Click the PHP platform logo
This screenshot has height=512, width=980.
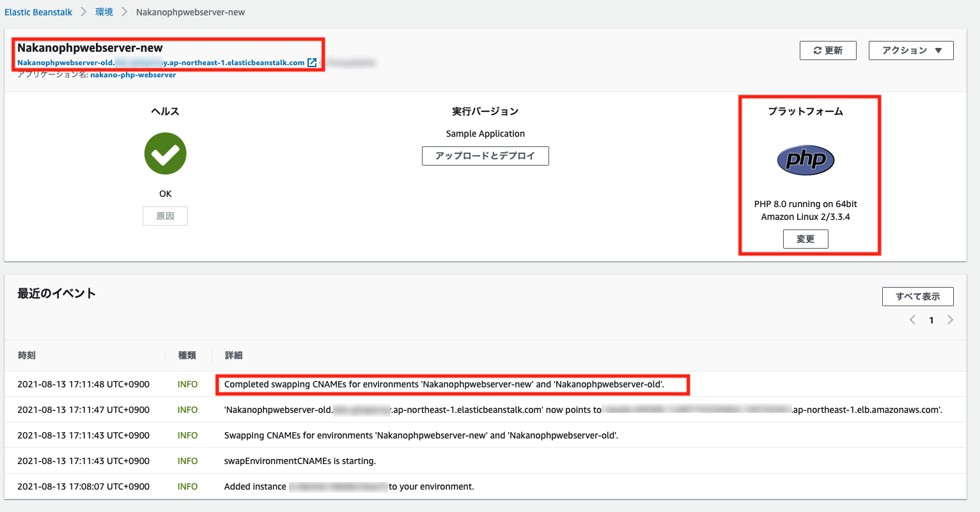point(805,159)
